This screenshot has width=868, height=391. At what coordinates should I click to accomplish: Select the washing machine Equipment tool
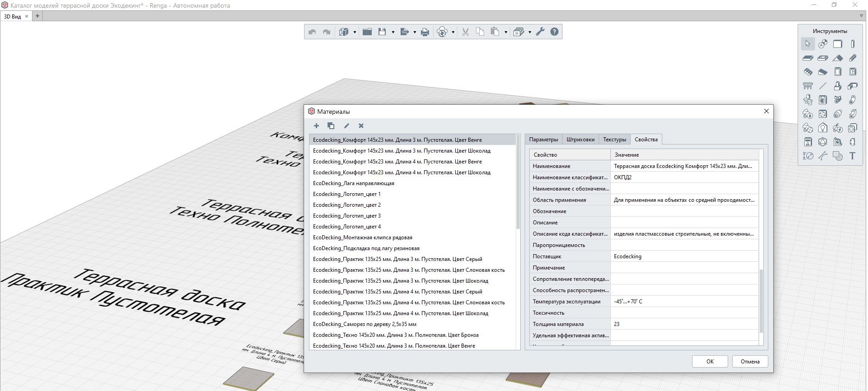pyautogui.click(x=823, y=100)
